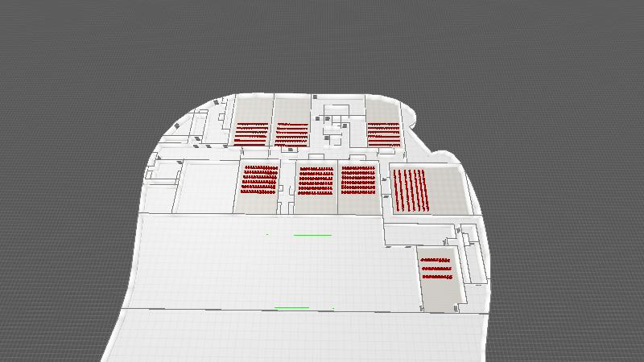This screenshot has height=362, width=644.
Task: Click the third seating block in middle row
Action: (359, 181)
